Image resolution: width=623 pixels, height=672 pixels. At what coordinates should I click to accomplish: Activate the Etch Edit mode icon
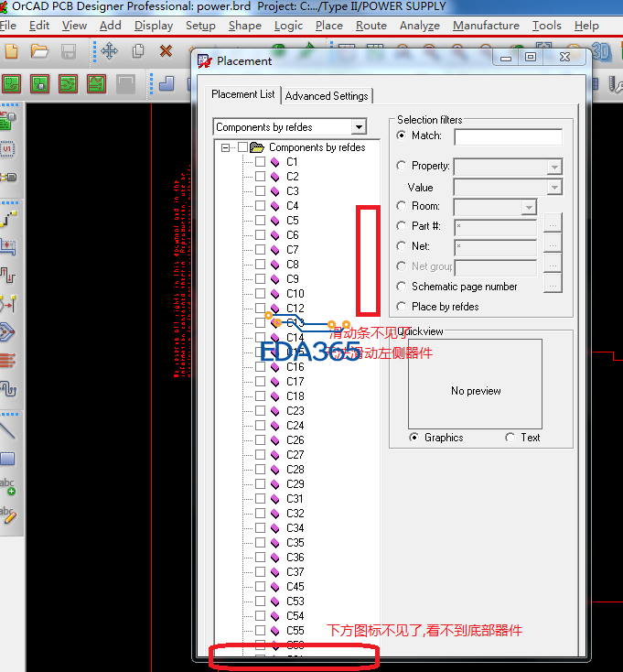[68, 83]
